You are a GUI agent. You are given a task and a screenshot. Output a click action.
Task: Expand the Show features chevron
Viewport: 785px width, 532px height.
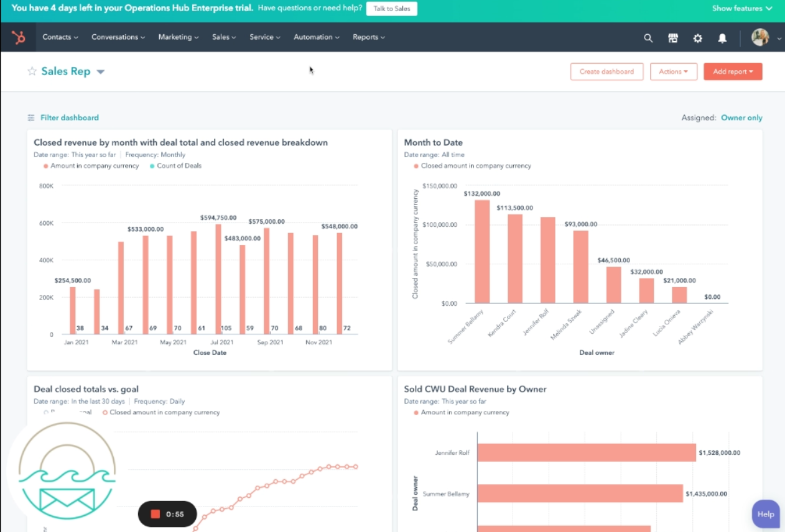point(769,9)
